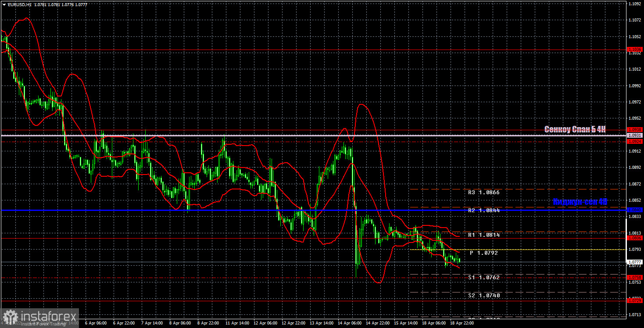Click the red 1.0938 price tag
The height and width of the screenshot is (328, 644).
(x=635, y=130)
